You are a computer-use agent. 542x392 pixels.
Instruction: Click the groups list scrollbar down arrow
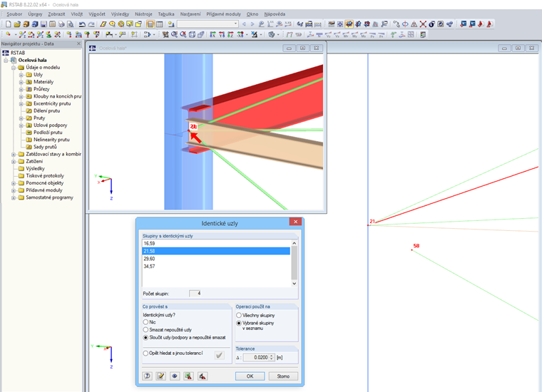pos(294,284)
